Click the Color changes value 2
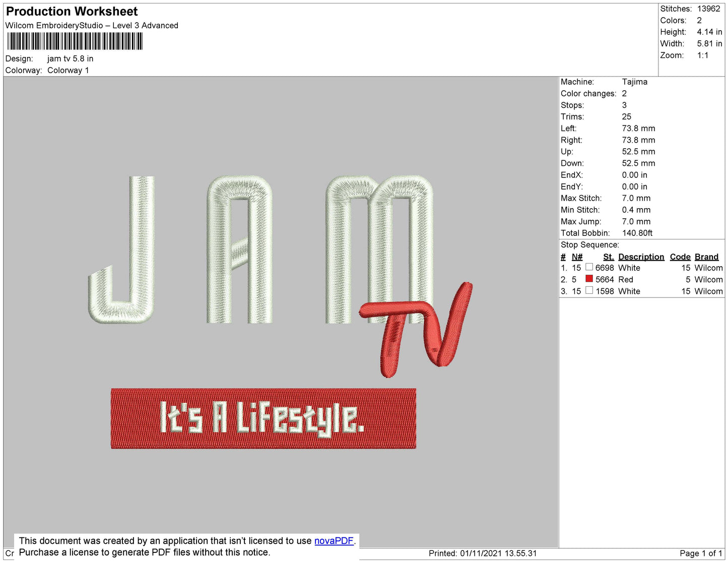Viewport: 728px width, 563px height. coord(624,93)
